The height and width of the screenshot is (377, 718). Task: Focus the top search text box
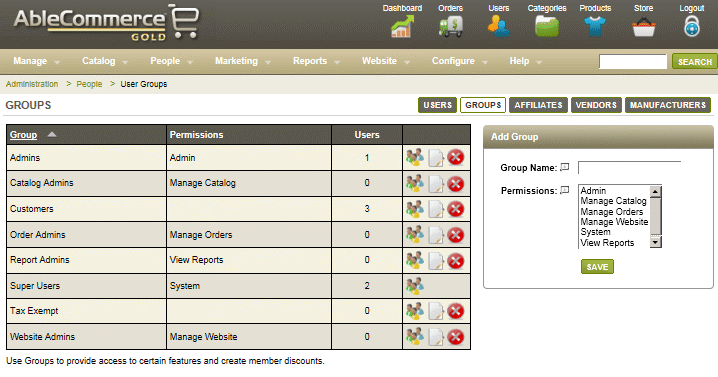(633, 61)
